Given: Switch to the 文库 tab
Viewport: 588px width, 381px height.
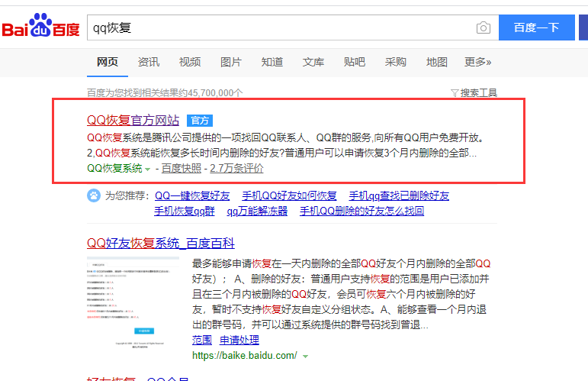Looking at the screenshot, I should 313,62.
